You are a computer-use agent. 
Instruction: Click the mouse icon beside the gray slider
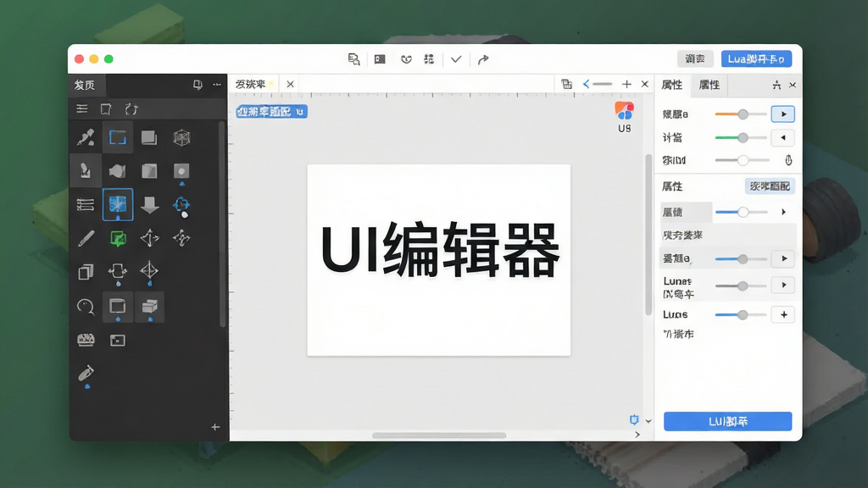point(788,160)
